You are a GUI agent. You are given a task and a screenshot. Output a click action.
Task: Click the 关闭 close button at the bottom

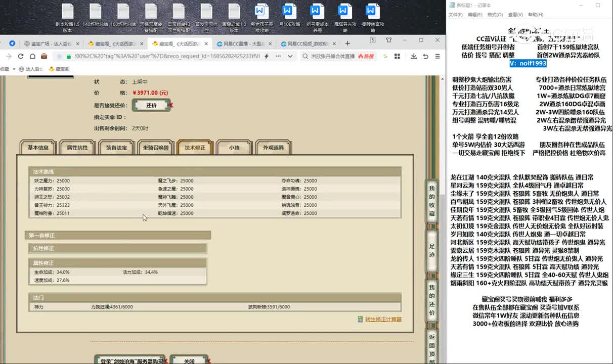pyautogui.click(x=190, y=360)
